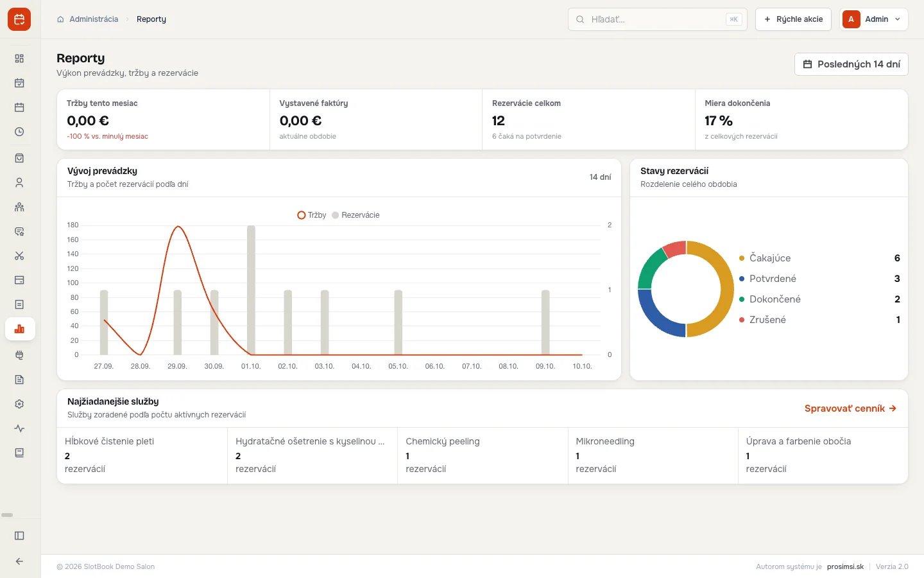Open the Rýchle akcie menu

click(793, 19)
